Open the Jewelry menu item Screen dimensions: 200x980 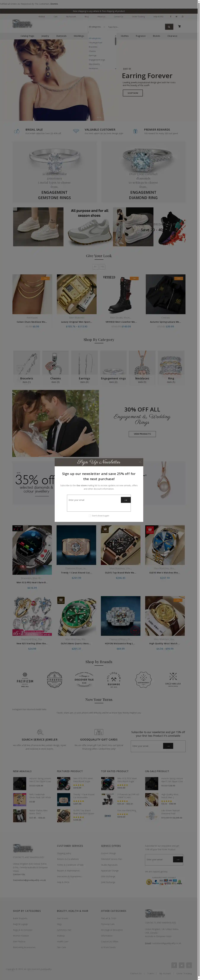45,36
